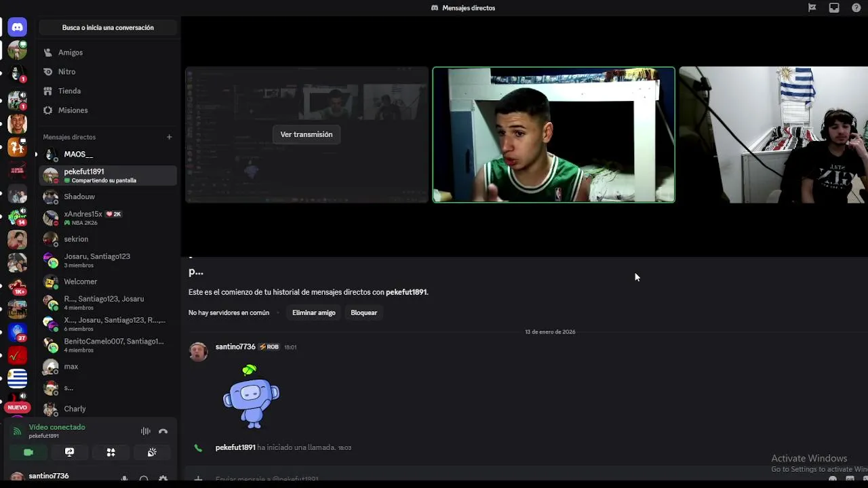Select the pekefut1891 conversation
The image size is (868, 488).
click(108, 176)
